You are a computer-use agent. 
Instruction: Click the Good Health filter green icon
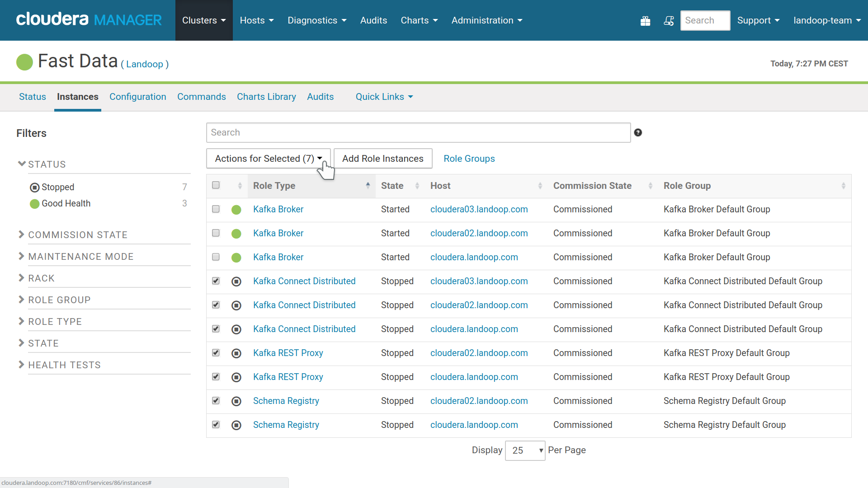(34, 204)
